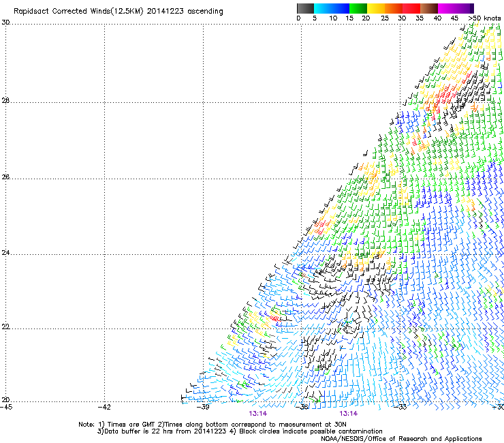
Task: Select the yellow 20-25 knots color swatch
Action: [376, 8]
